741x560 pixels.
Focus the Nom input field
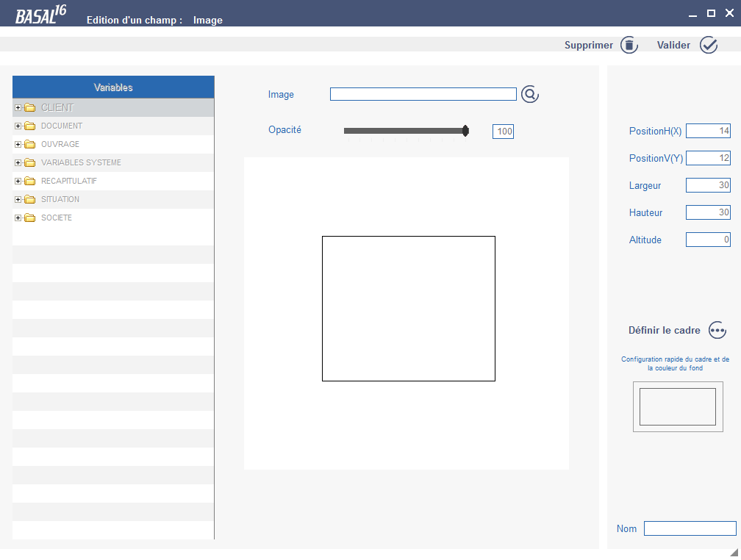690,528
